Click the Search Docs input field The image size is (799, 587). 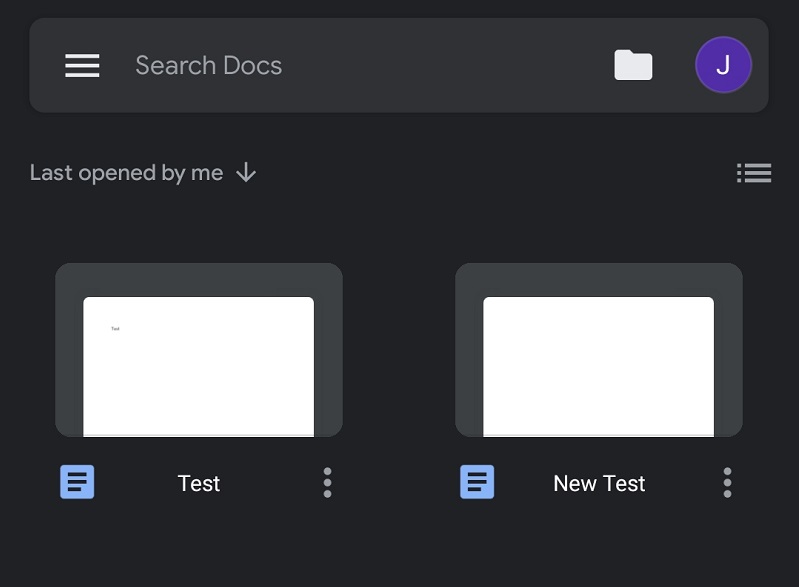click(208, 66)
